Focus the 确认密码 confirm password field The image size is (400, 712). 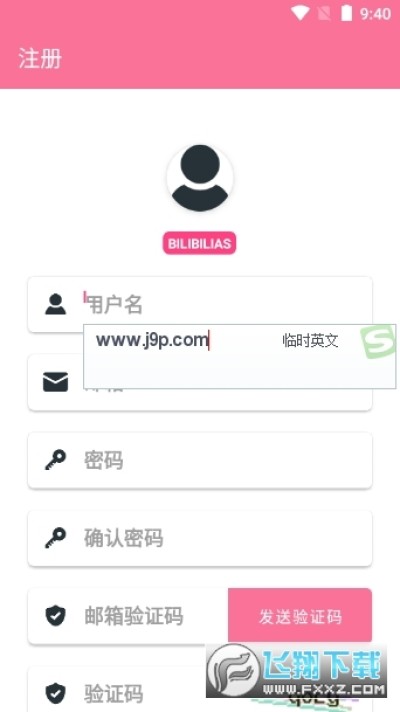click(200, 538)
